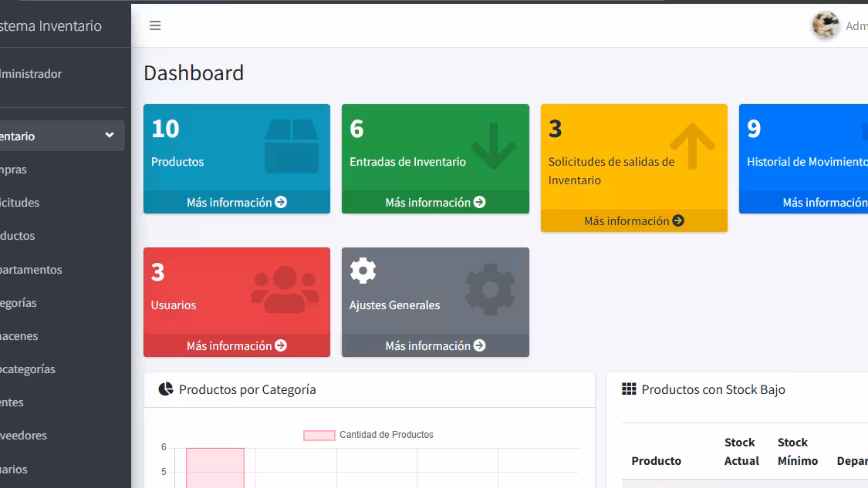The image size is (868, 488).
Task: Open Más información under Solicitudes de salidas
Action: click(x=634, y=220)
